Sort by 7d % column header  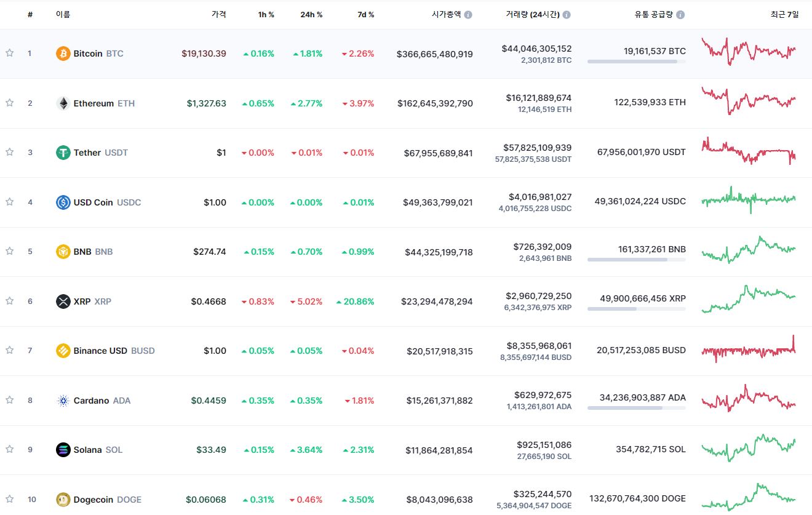coord(365,14)
